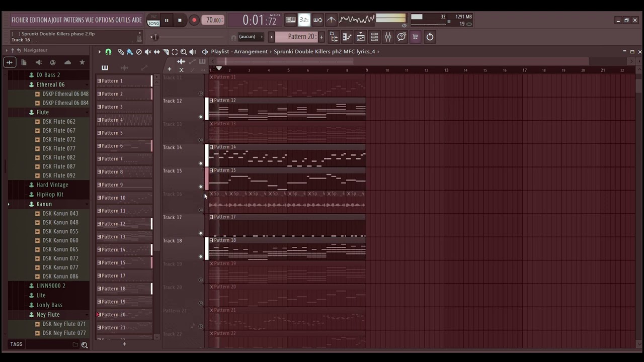Select the Playback speaker tool

[193, 52]
